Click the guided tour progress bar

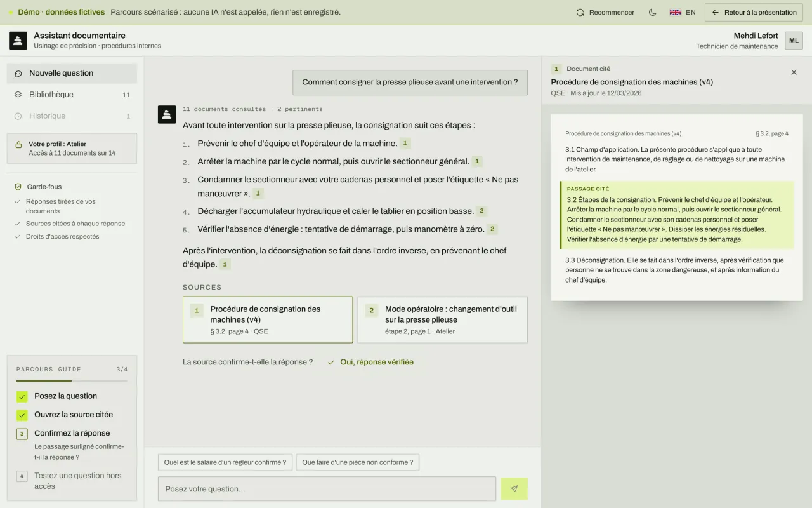coord(72,381)
